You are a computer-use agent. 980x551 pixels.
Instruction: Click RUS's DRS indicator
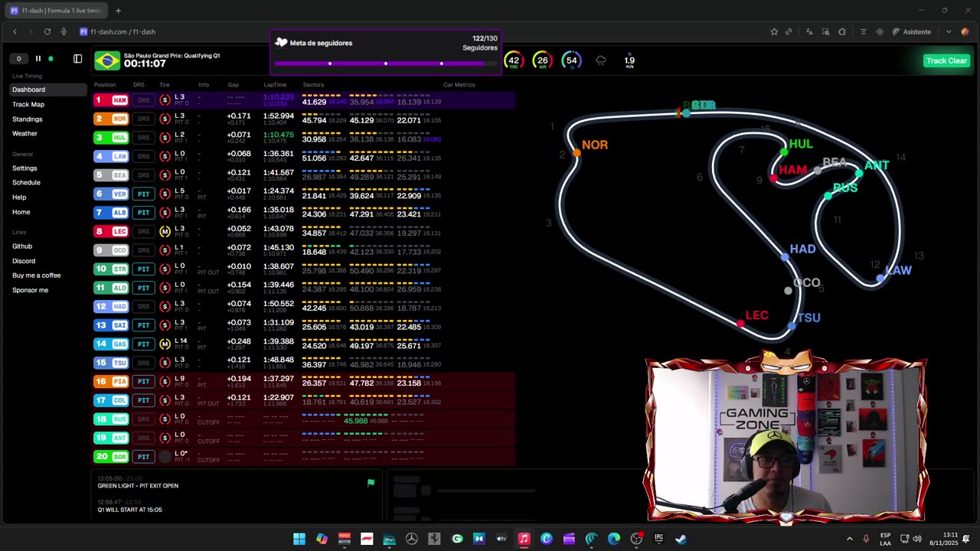(143, 419)
